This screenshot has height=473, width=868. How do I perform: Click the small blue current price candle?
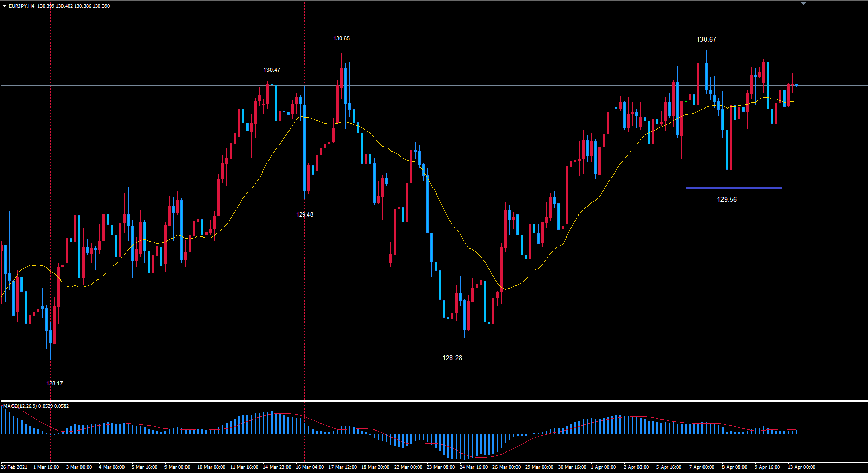click(796, 85)
